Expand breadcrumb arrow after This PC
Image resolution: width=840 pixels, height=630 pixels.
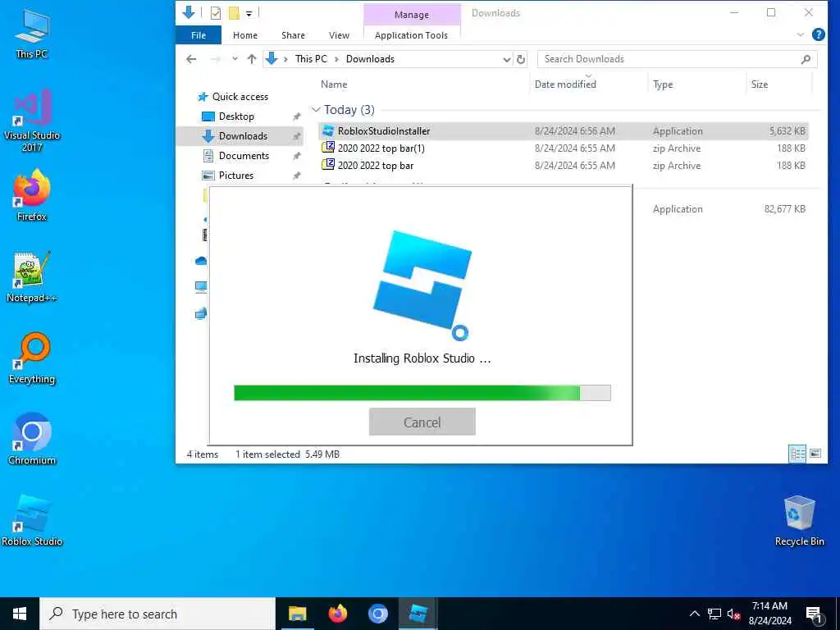coord(336,59)
